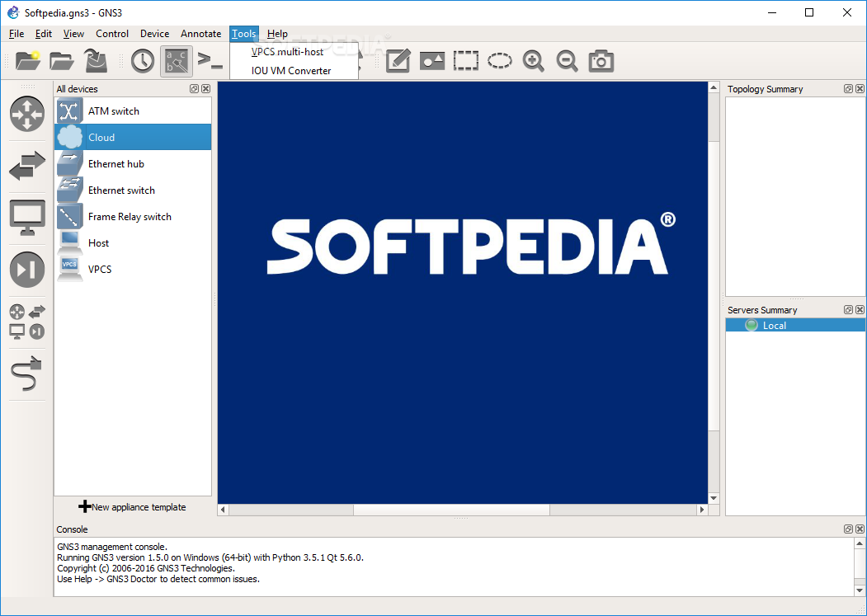Browse switches in the device sidebar

(27, 165)
